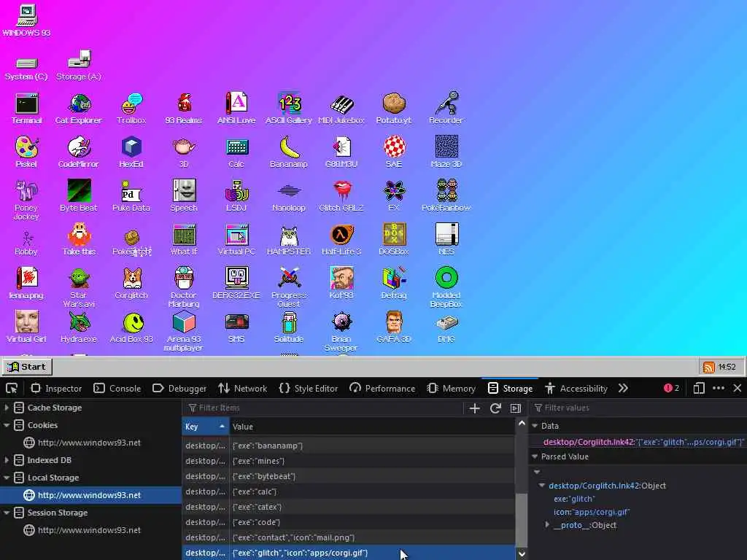Launch the Acid Box 93 smiley icon
The image size is (747, 560).
tap(131, 327)
